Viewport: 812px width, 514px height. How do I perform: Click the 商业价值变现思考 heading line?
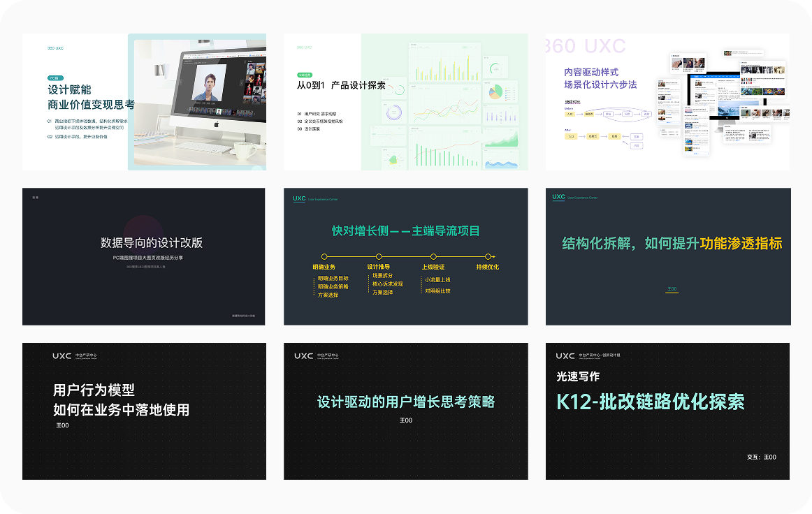(x=91, y=105)
